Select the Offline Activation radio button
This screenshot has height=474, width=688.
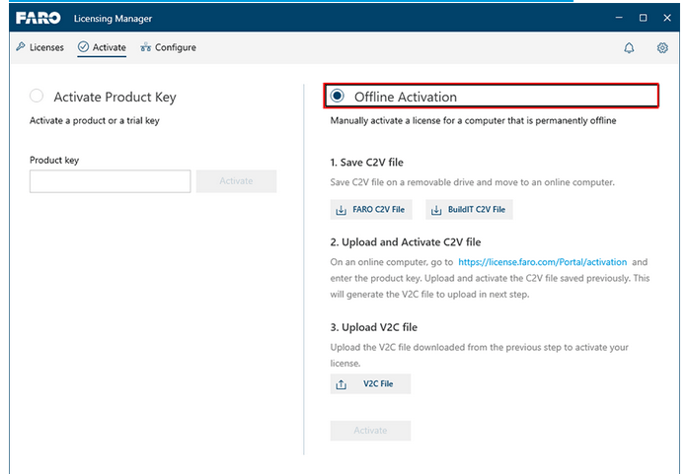coord(337,96)
